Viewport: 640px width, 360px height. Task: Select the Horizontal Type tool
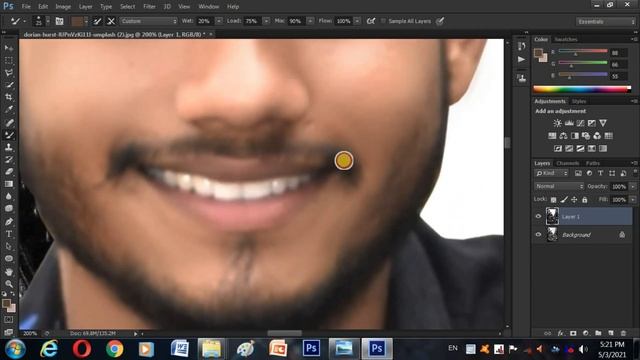point(9,234)
